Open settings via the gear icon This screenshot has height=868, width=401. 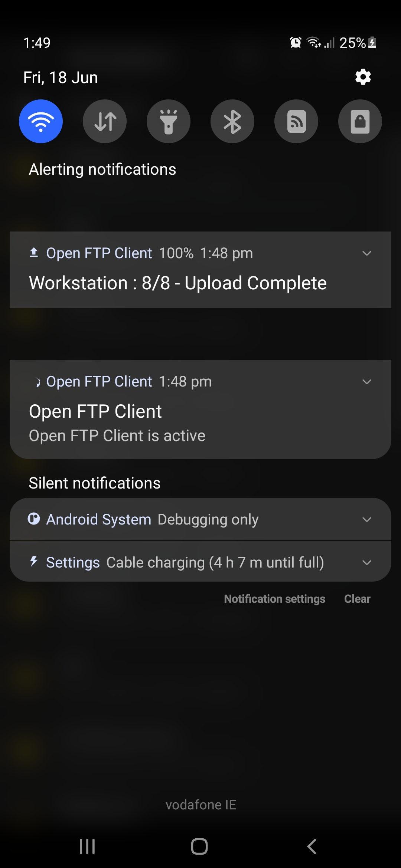(x=363, y=77)
